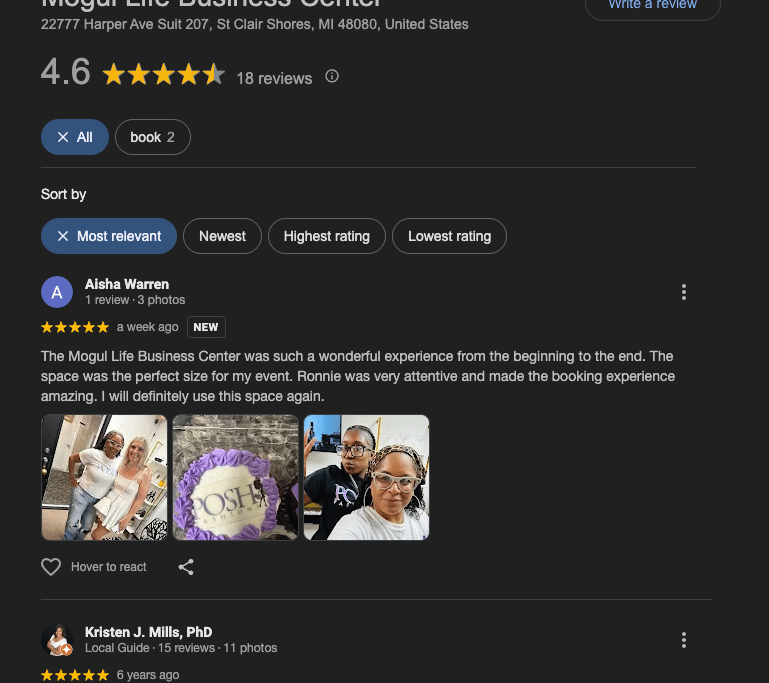The image size is (769, 683).
Task: Toggle the book keyword filter chip
Action: pyautogui.click(x=153, y=137)
